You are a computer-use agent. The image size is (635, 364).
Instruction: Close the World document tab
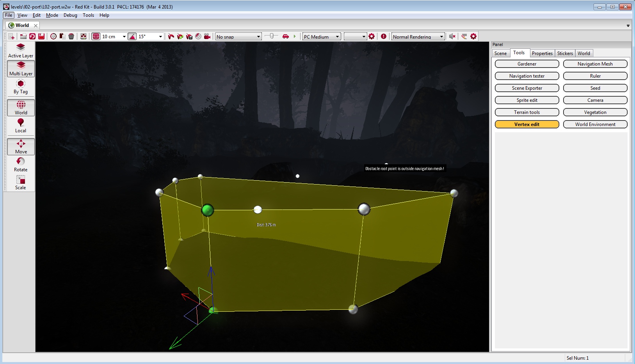pos(36,25)
